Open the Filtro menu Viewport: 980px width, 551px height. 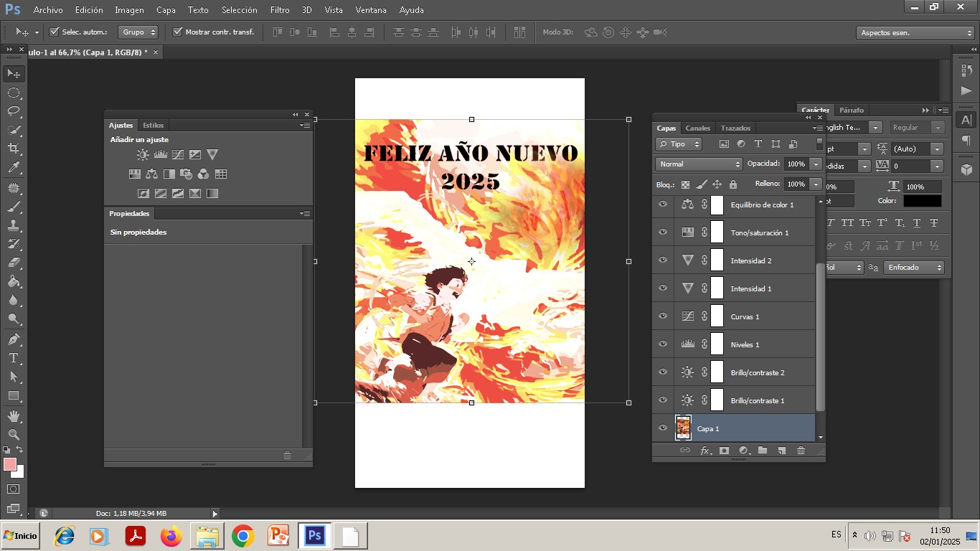click(280, 10)
